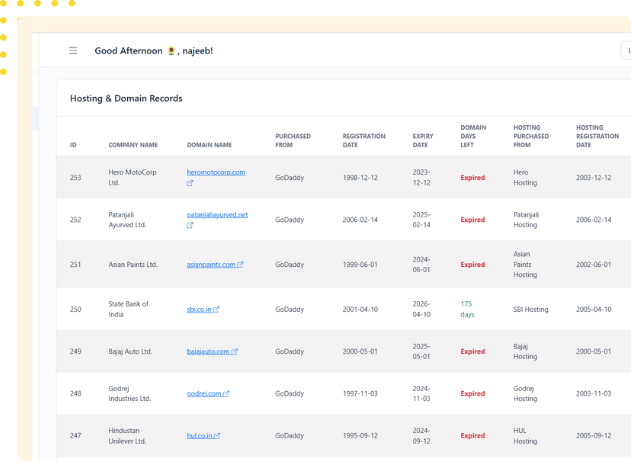The width and height of the screenshot is (631, 461).
Task: Open patanjaliayurved.net domain link
Action: coord(217,214)
